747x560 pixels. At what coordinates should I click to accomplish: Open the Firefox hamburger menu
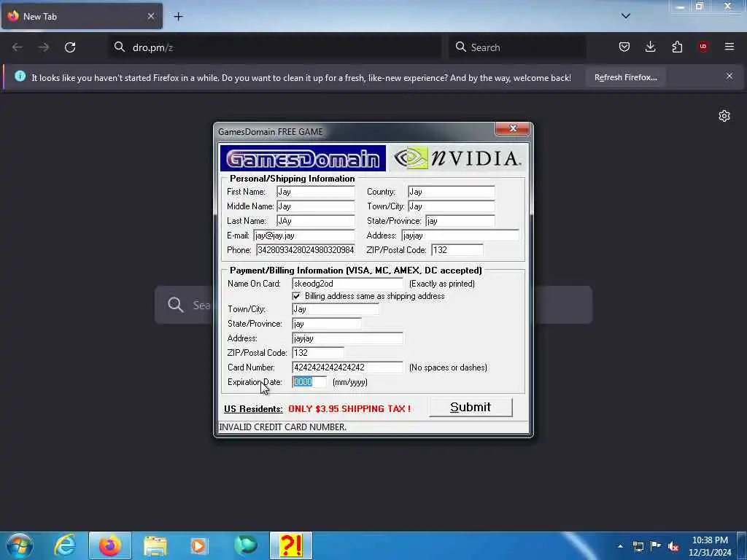tap(729, 47)
